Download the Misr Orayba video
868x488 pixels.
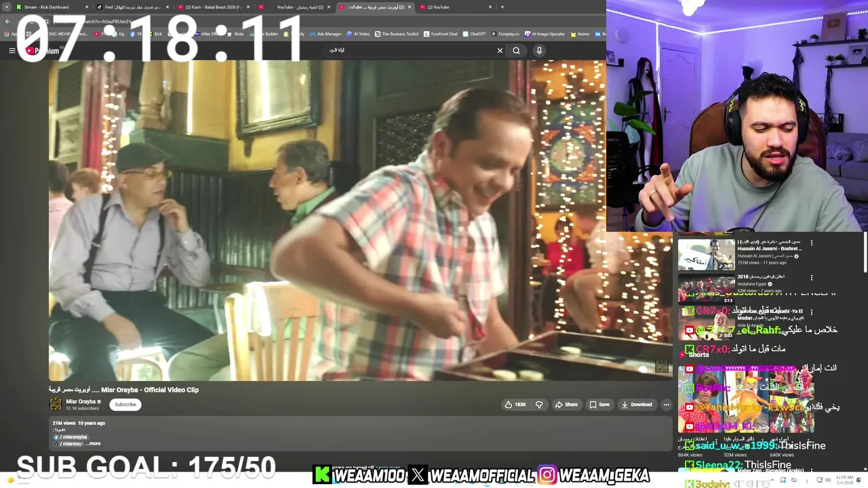click(x=637, y=405)
